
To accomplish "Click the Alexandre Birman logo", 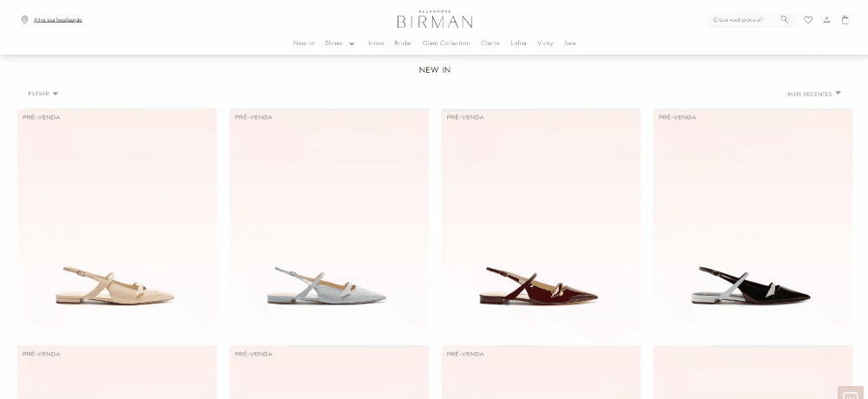I will coord(435,19).
